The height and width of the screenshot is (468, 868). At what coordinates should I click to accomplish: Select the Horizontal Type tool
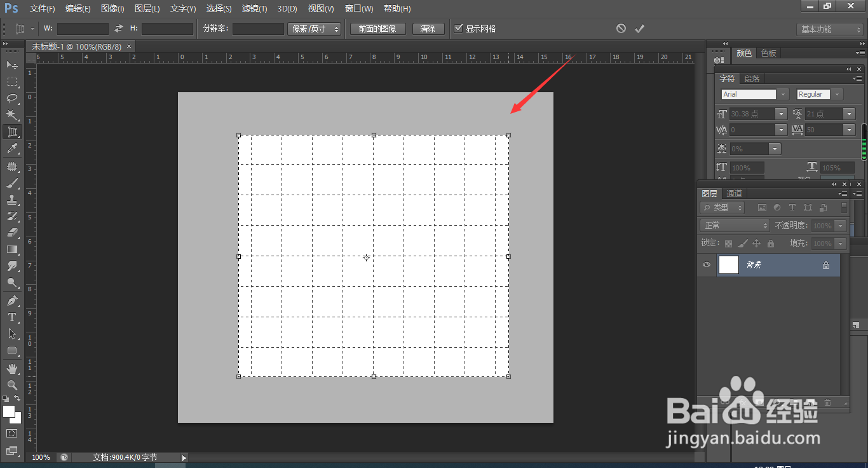click(12, 317)
